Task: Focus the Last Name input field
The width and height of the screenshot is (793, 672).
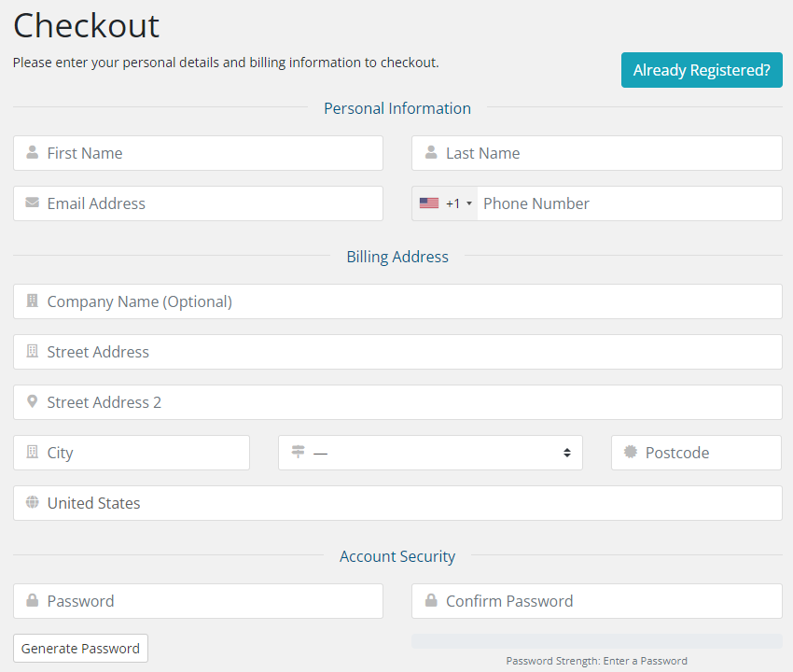Action: [x=606, y=153]
